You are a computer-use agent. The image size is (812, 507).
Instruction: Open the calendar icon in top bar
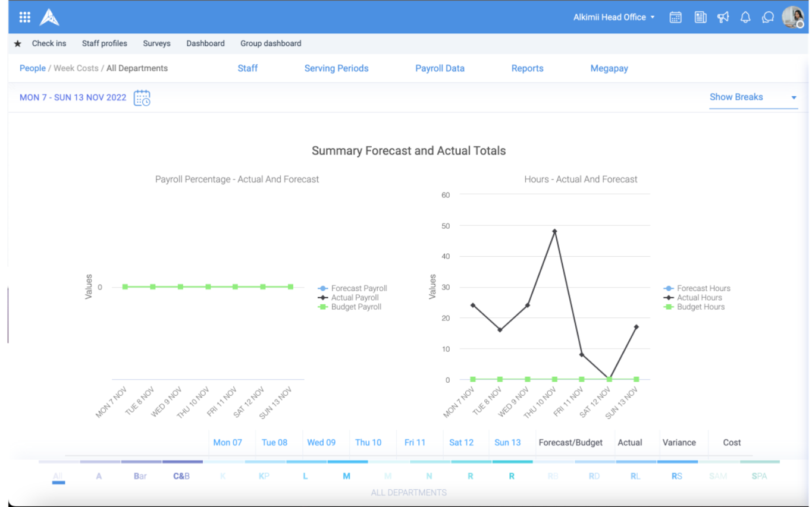(675, 17)
